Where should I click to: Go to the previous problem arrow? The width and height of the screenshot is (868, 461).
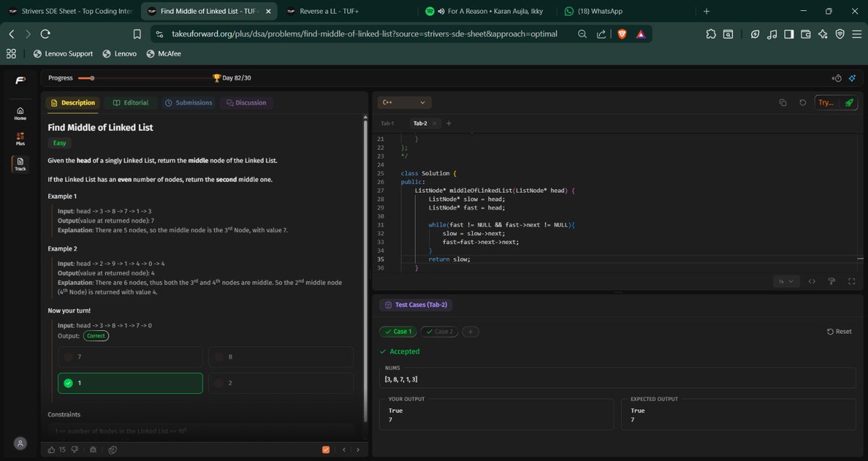[x=345, y=449]
